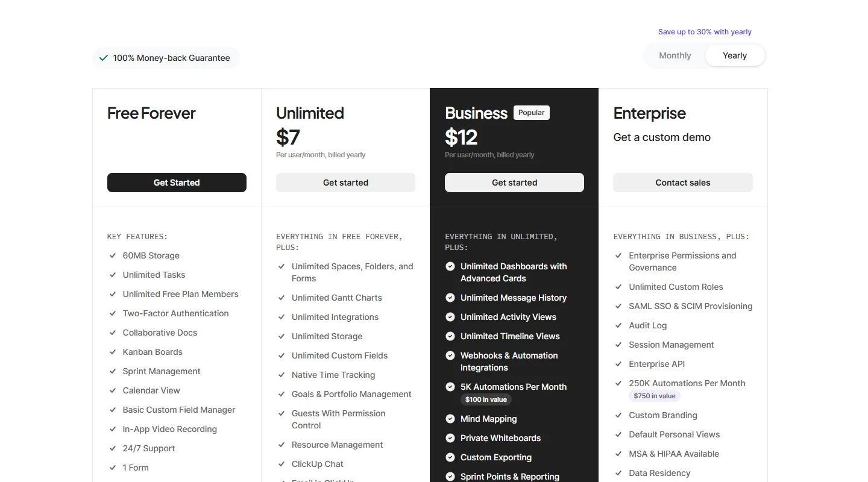
Task: Click 'SAML SSO & SCIM Provisioning' text
Action: [691, 306]
